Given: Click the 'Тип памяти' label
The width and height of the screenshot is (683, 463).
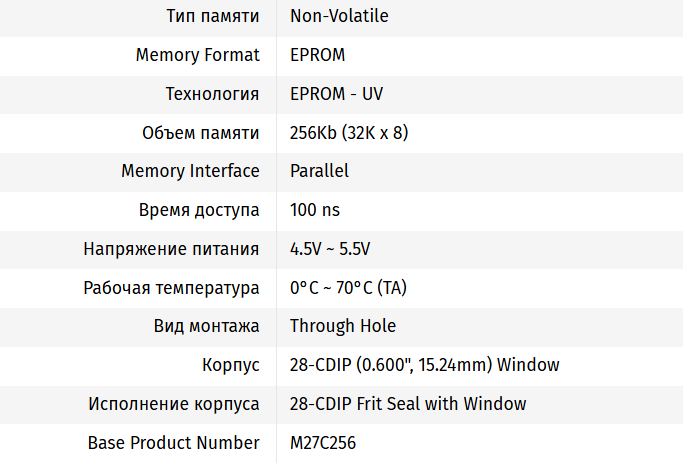Looking at the screenshot, I should coord(212,16).
